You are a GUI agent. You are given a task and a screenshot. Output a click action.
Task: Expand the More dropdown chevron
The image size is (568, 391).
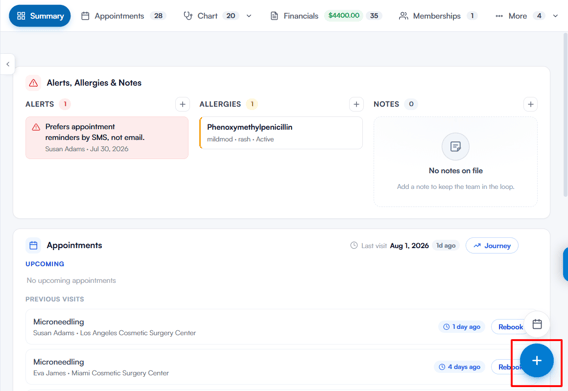tap(555, 16)
